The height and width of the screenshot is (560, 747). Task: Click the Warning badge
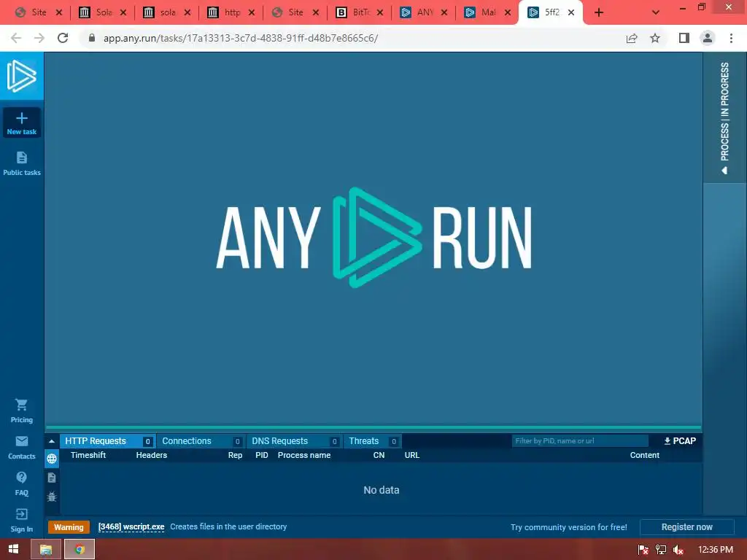69,527
